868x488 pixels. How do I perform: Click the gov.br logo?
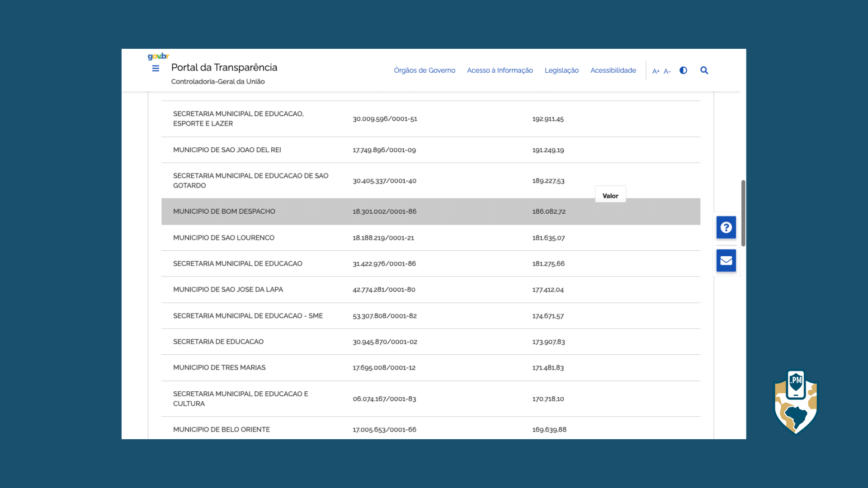(x=158, y=56)
